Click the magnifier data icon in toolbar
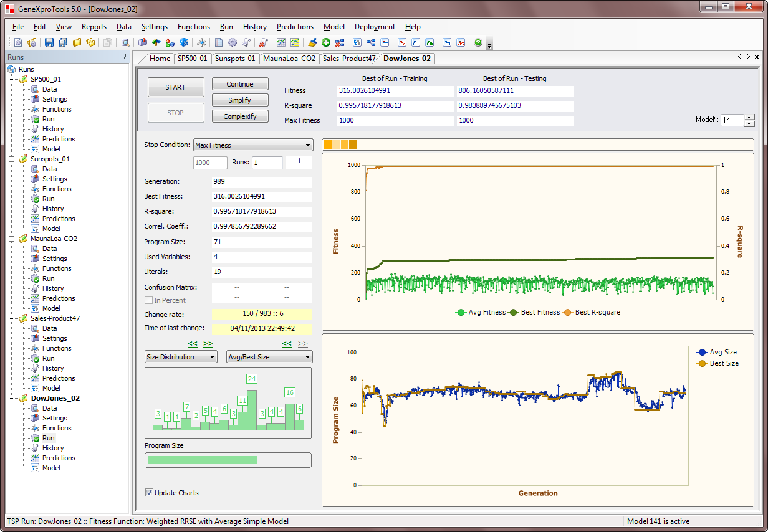 click(x=125, y=42)
